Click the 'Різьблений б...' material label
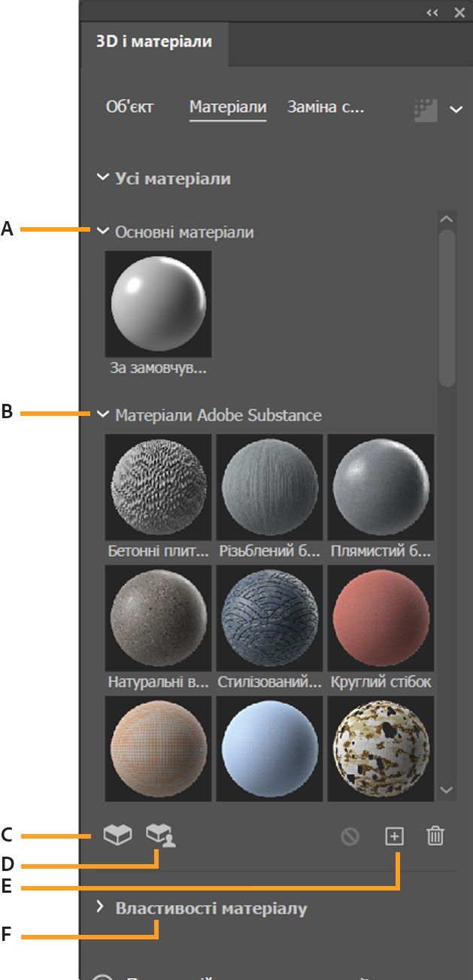Image resolution: width=473 pixels, height=980 pixels. coord(269,551)
